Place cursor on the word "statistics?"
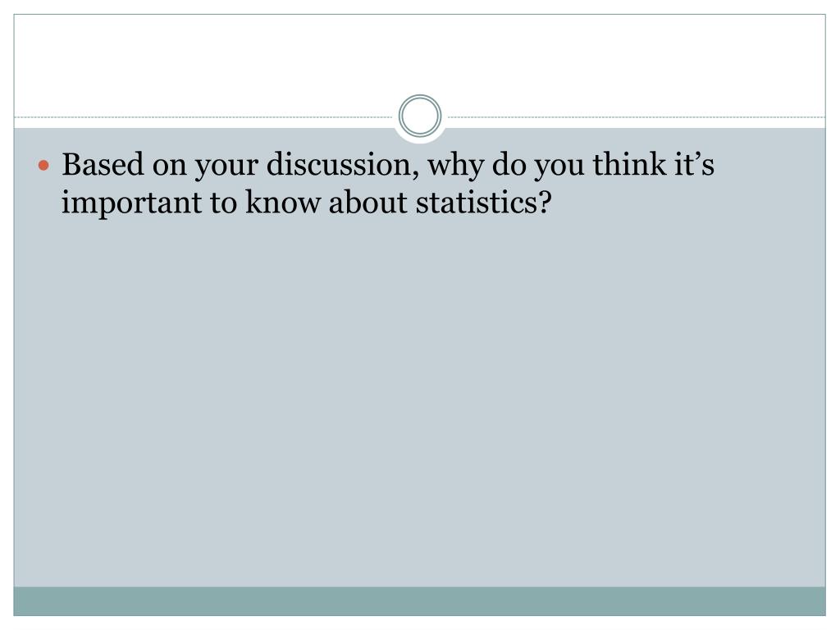 tap(483, 203)
